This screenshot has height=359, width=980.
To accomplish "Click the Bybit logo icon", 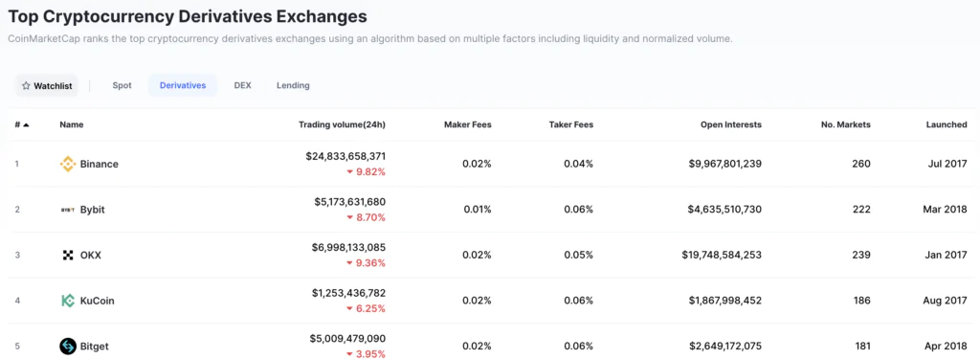I will coord(68,210).
